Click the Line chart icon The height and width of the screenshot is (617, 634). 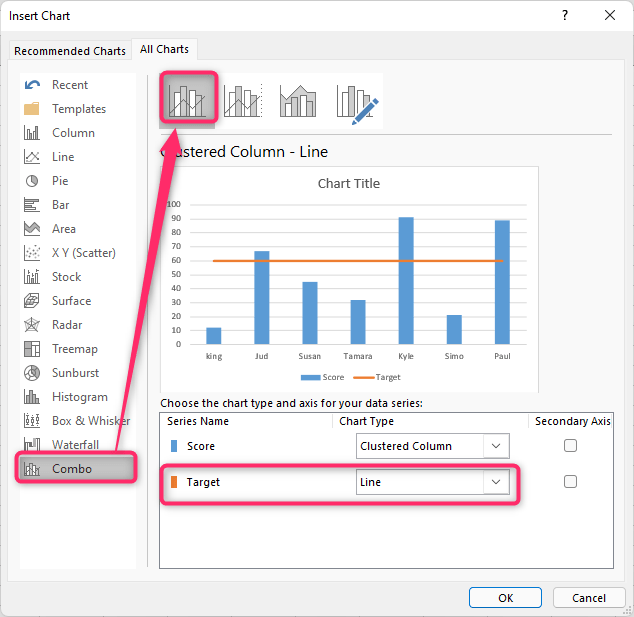(x=32, y=156)
